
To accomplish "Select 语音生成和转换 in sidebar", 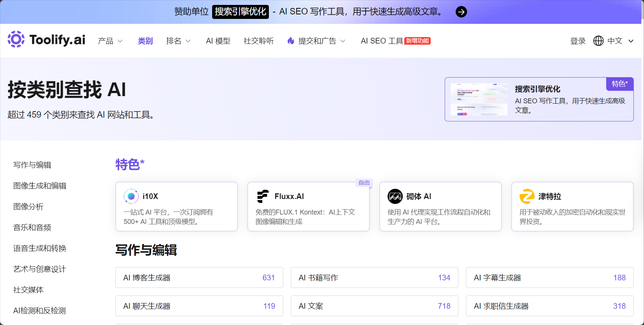I will point(40,248).
